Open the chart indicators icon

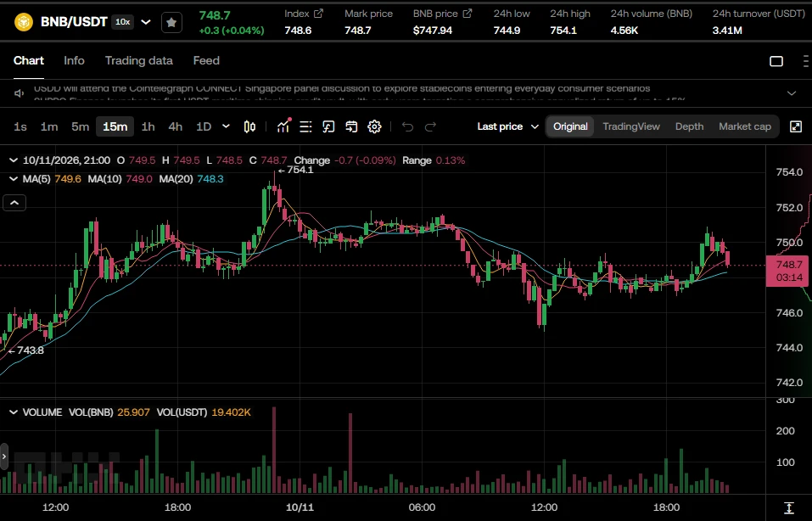pos(283,126)
